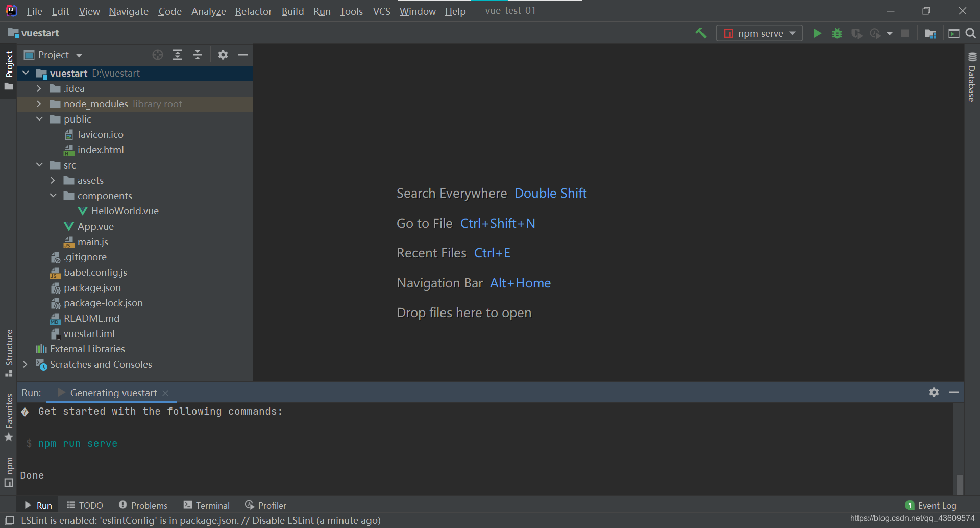The width and height of the screenshot is (980, 528).
Task: Select babel.config.js file
Action: click(x=95, y=272)
